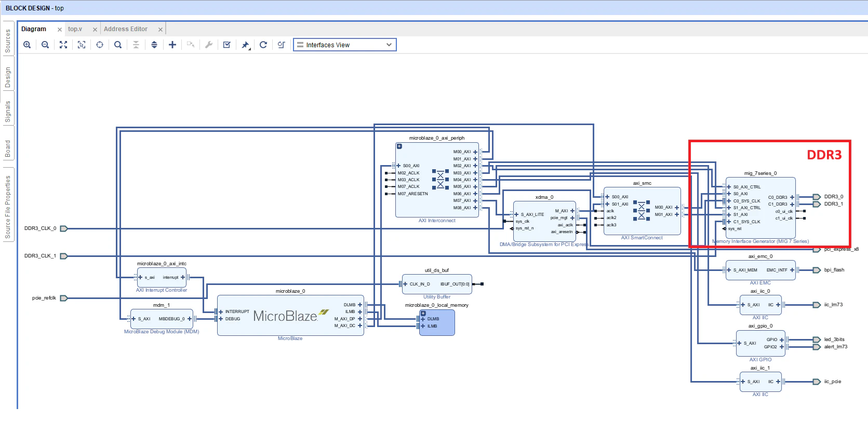Select the axi_smc SmartConnect block icon
Screen dimensions: 868x421
point(642,211)
